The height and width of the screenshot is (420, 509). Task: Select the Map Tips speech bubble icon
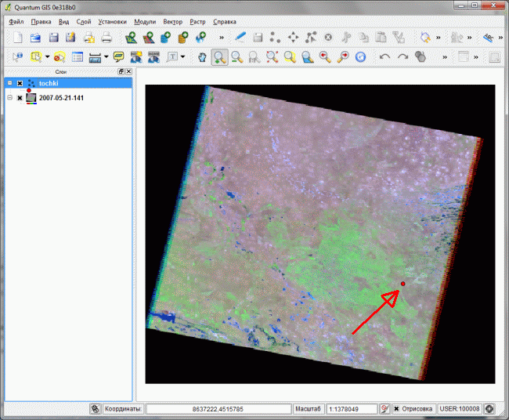point(118,57)
